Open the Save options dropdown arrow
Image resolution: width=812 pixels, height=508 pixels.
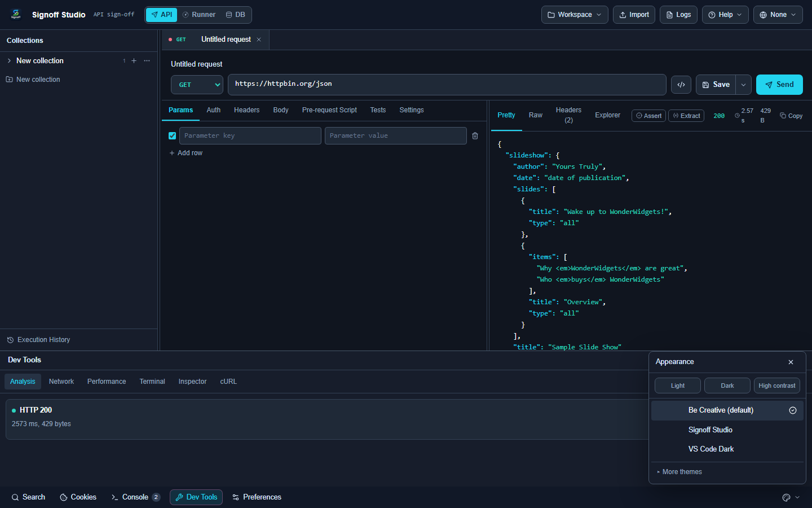(x=744, y=85)
